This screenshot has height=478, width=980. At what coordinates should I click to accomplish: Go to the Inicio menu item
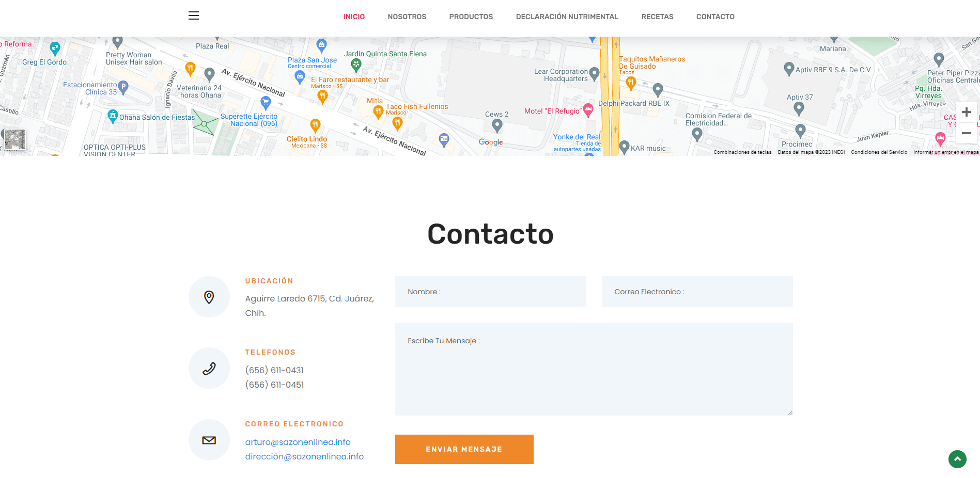(x=354, y=17)
